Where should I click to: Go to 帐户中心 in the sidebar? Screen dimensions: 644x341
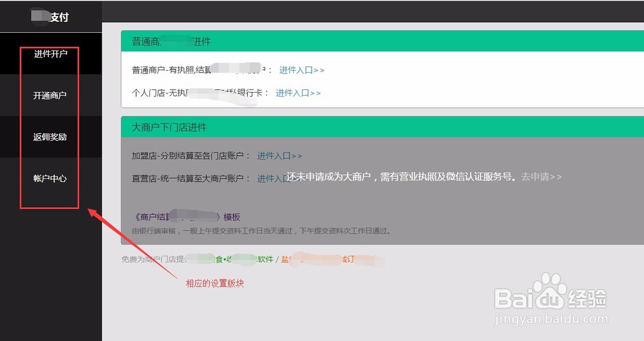pyautogui.click(x=50, y=178)
